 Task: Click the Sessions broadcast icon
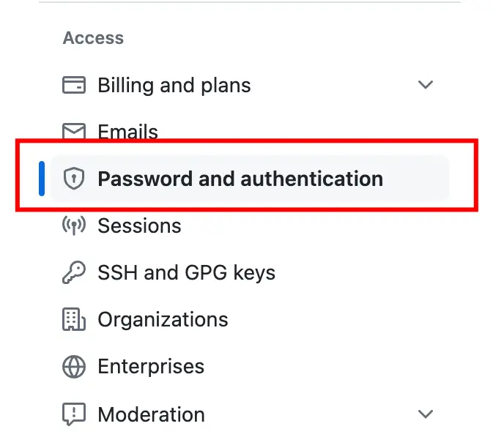74,225
